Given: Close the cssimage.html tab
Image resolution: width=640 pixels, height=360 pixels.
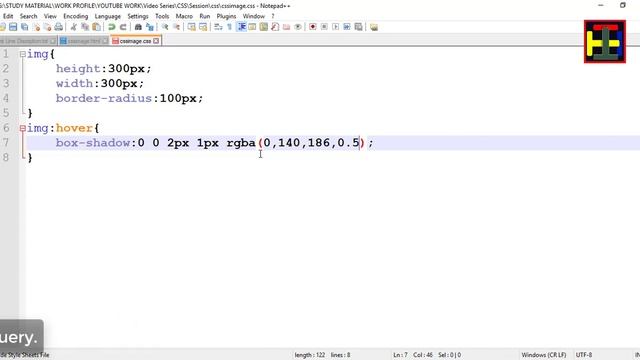Looking at the screenshot, I should 105,41.
